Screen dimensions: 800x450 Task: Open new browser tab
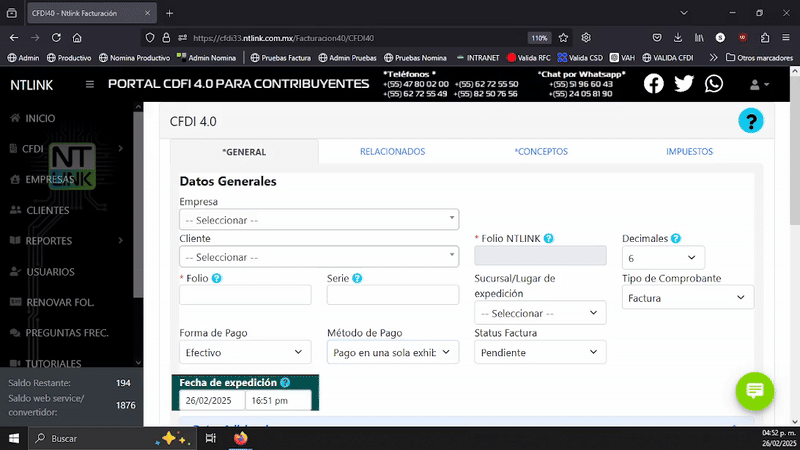[x=169, y=13]
